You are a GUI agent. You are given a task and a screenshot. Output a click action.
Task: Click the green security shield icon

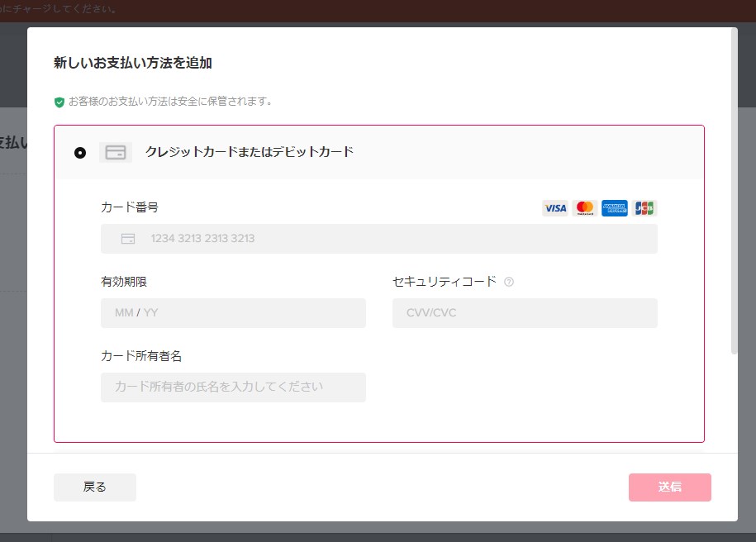click(x=59, y=102)
